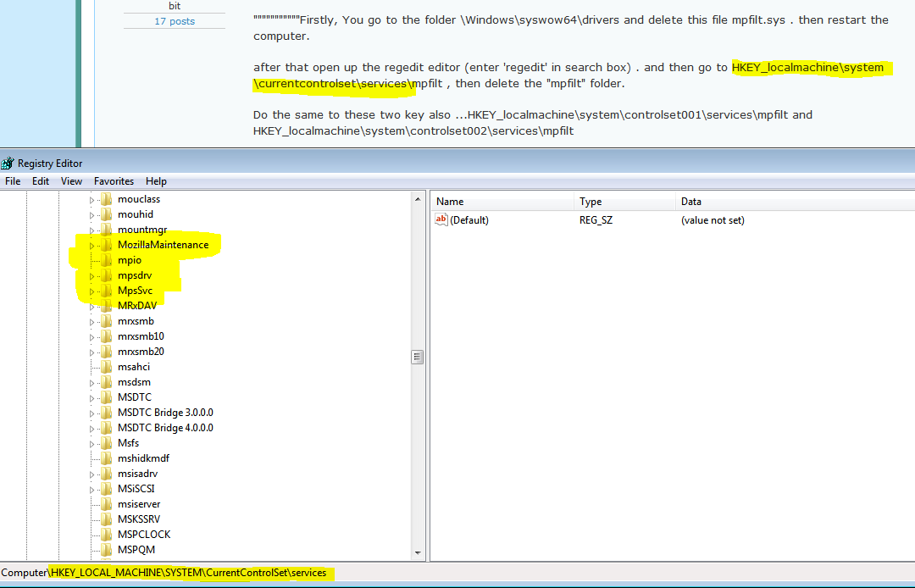Expand the MSDTC Bridge 3.0.0.0 node

92,413
